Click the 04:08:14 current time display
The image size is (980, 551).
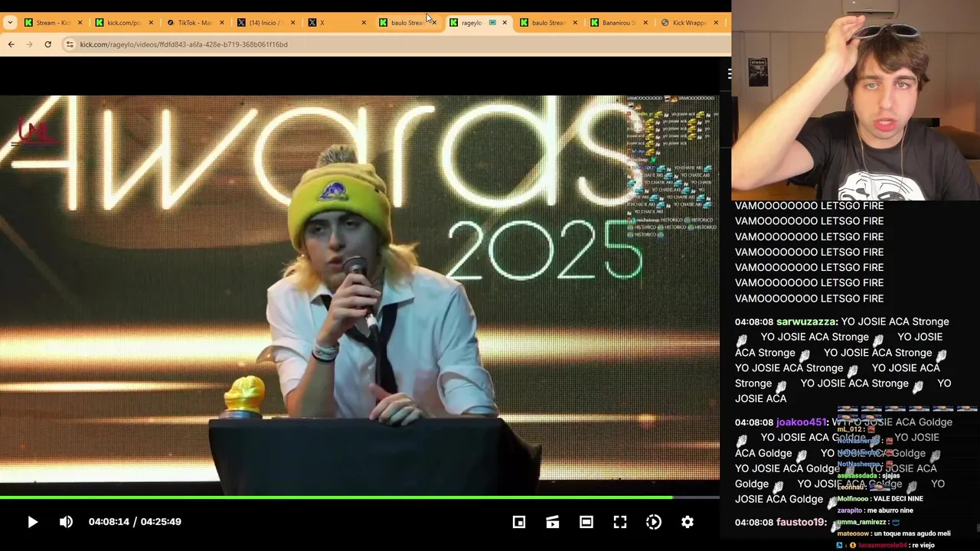point(109,522)
